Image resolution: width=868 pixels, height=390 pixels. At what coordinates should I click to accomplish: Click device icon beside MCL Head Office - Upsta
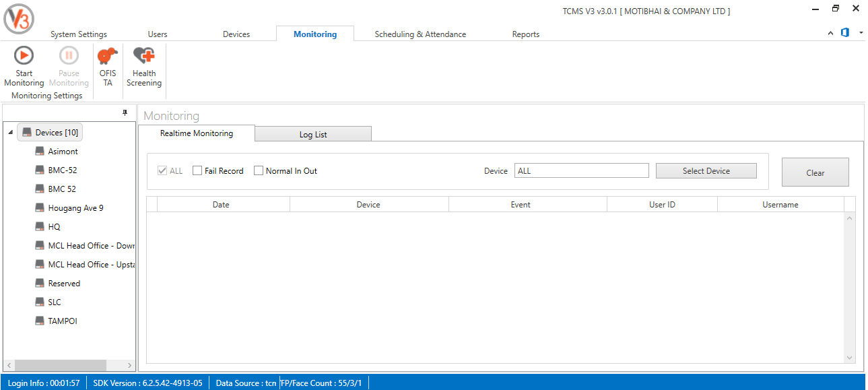tap(40, 265)
